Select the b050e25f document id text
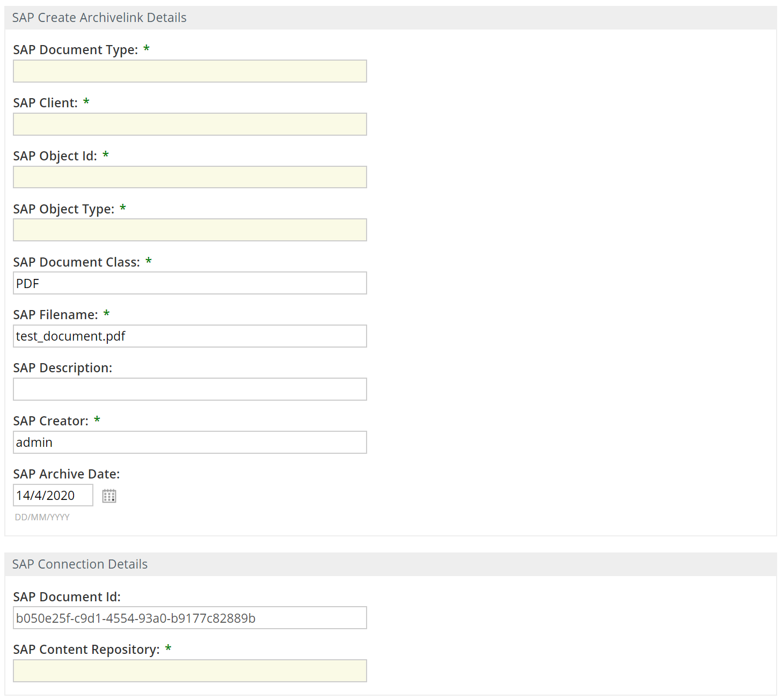Viewport: 782px width, 700px height. (x=135, y=617)
